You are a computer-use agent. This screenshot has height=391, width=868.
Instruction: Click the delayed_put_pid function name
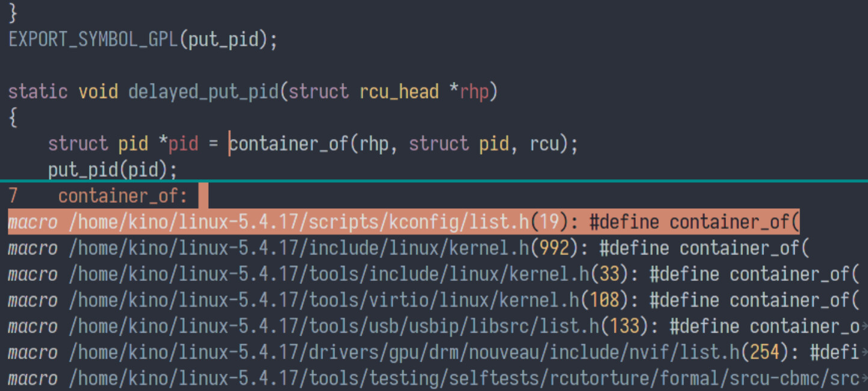point(203,92)
